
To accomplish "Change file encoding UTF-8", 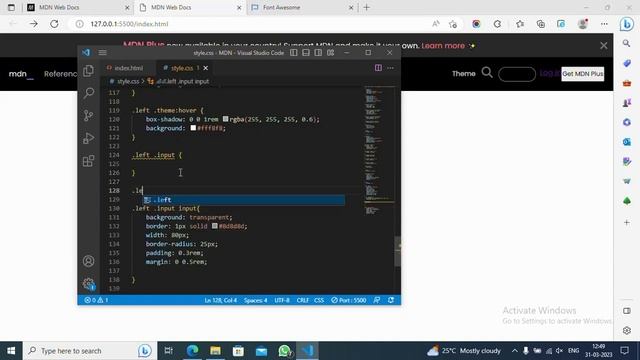I will [x=282, y=300].
